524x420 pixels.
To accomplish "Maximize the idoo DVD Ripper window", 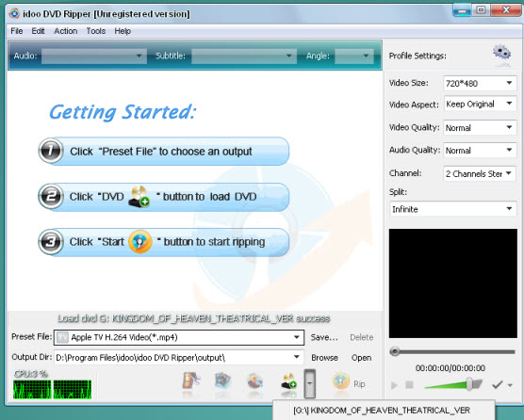I will (482, 10).
